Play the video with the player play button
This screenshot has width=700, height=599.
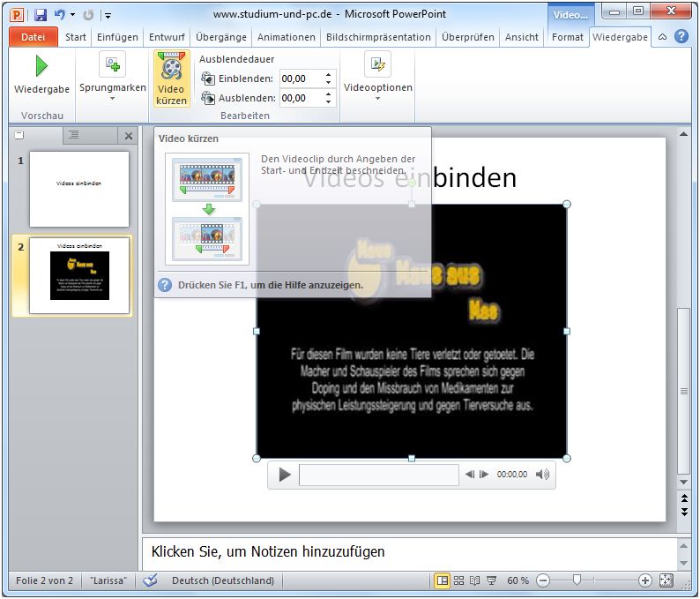click(285, 475)
